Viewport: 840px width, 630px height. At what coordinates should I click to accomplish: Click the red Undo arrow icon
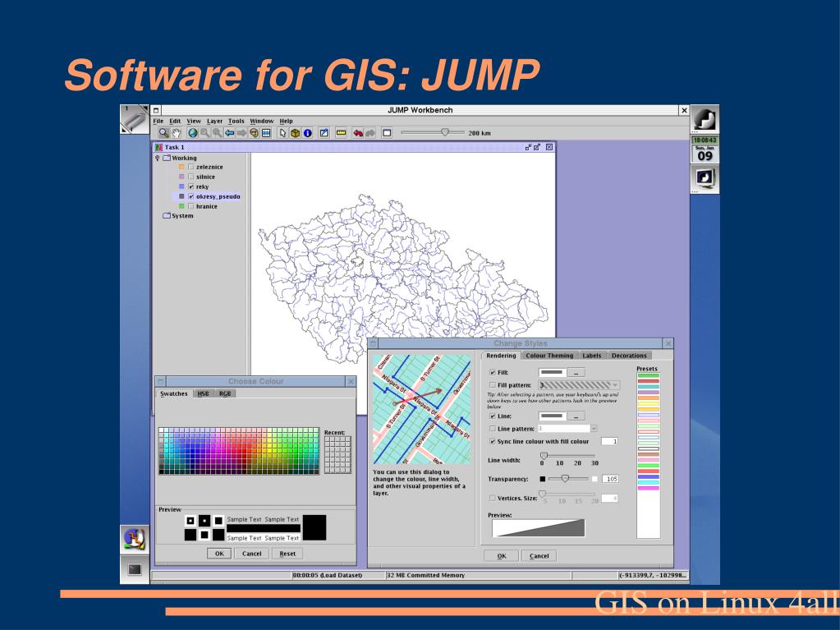(357, 133)
